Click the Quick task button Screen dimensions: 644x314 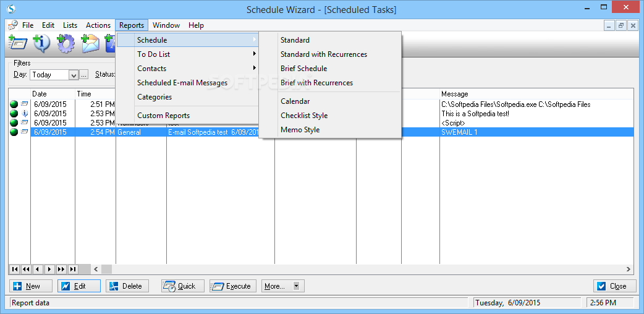[x=183, y=286]
